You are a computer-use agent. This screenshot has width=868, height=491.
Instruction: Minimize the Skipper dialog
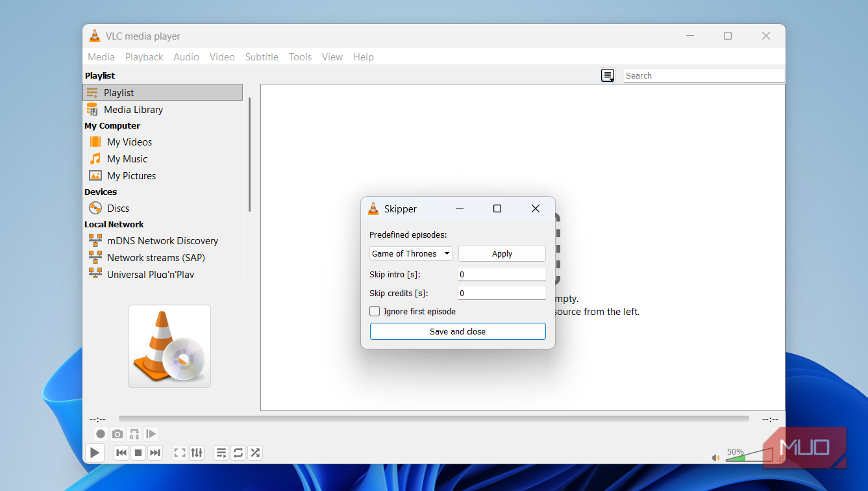pyautogui.click(x=460, y=208)
